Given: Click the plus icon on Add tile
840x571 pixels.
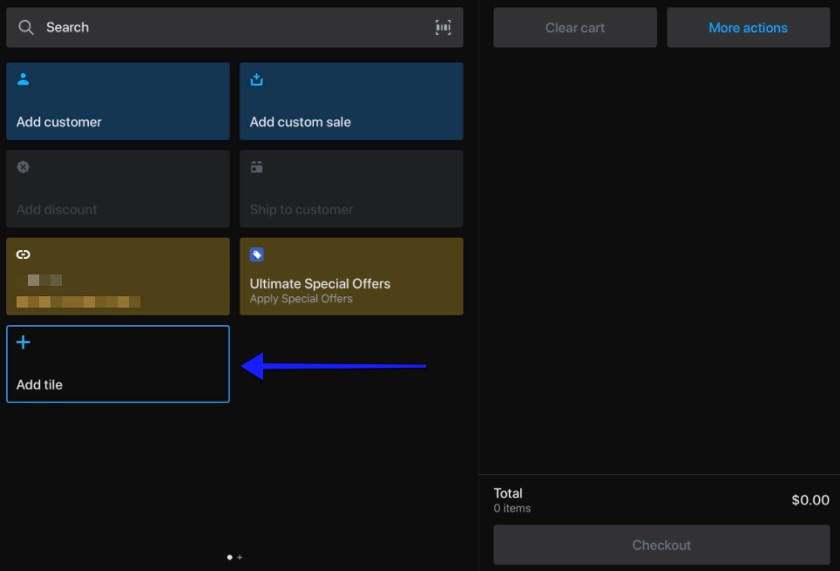Looking at the screenshot, I should 23,342.
